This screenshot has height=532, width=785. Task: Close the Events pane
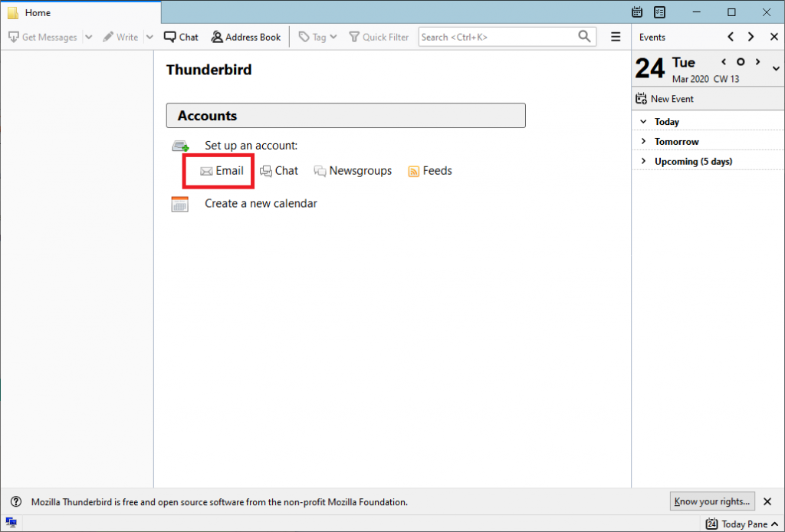(x=774, y=37)
